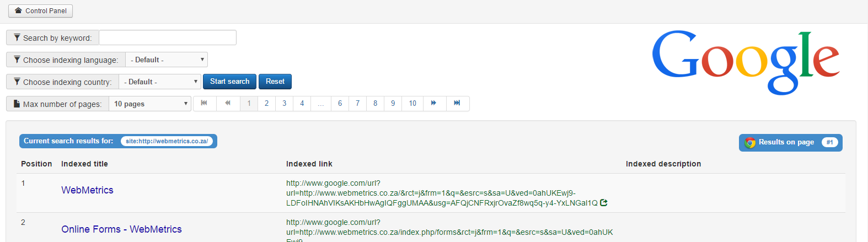Image resolution: width=868 pixels, height=242 pixels.
Task: Jump to last page using pagination icon
Action: (457, 103)
